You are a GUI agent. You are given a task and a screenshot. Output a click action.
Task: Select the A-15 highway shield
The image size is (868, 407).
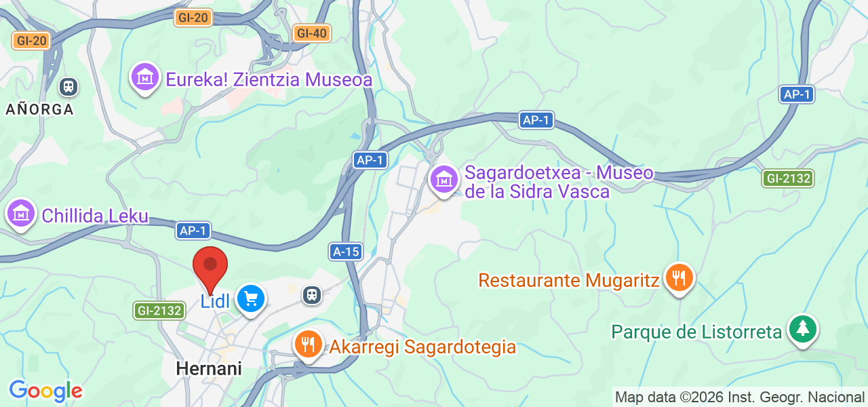pyautogui.click(x=345, y=252)
